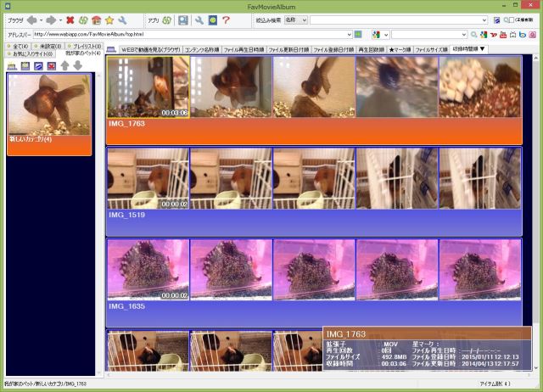Go to the browser home page icon
Viewport: 543px width, 392px height.
96,20
